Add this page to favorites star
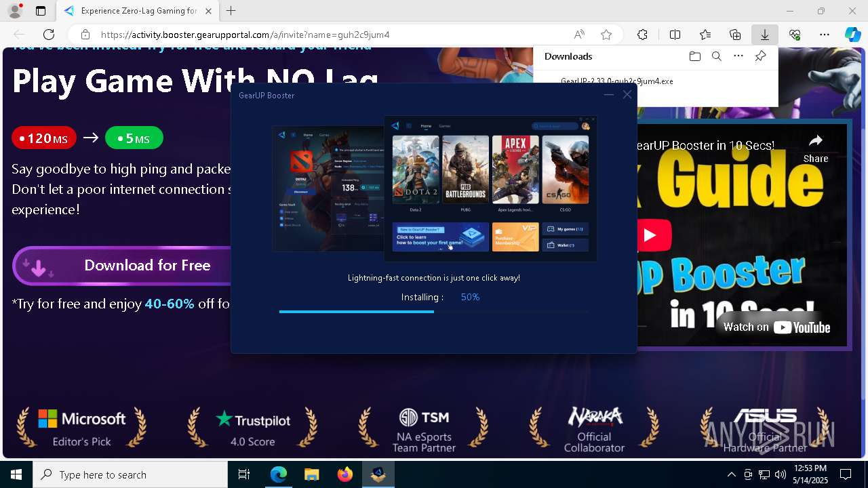 pyautogui.click(x=606, y=35)
